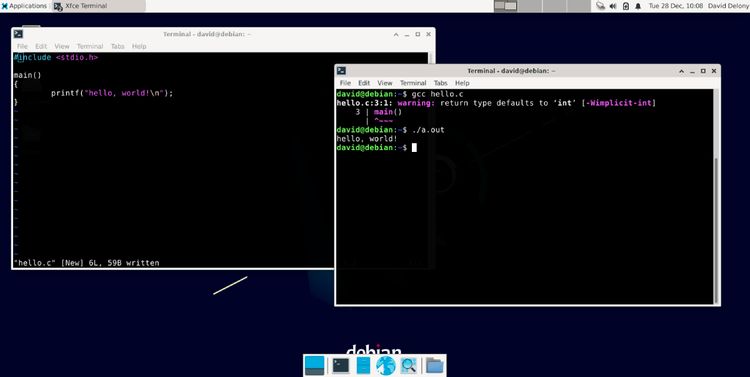
Task: Click the 'gcc hello.c' command line
Action: (399, 94)
